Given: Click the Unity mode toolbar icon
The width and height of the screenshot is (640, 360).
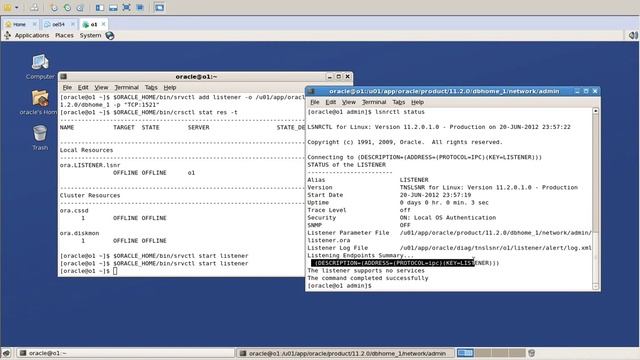Looking at the screenshot, I should 140,7.
